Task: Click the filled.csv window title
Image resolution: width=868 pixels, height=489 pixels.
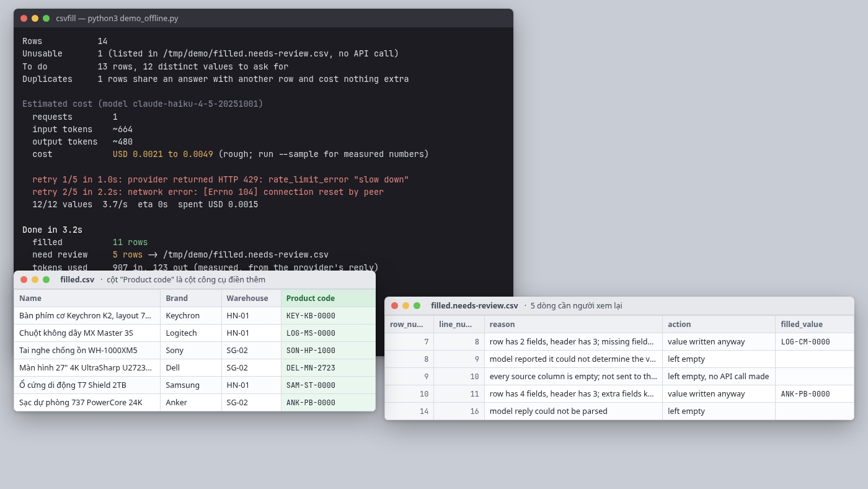Action: click(77, 280)
